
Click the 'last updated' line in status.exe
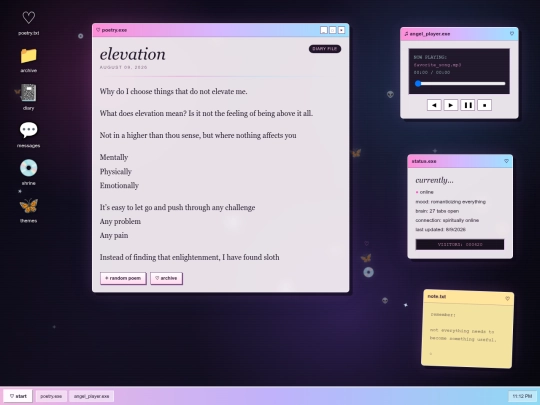(x=440, y=229)
